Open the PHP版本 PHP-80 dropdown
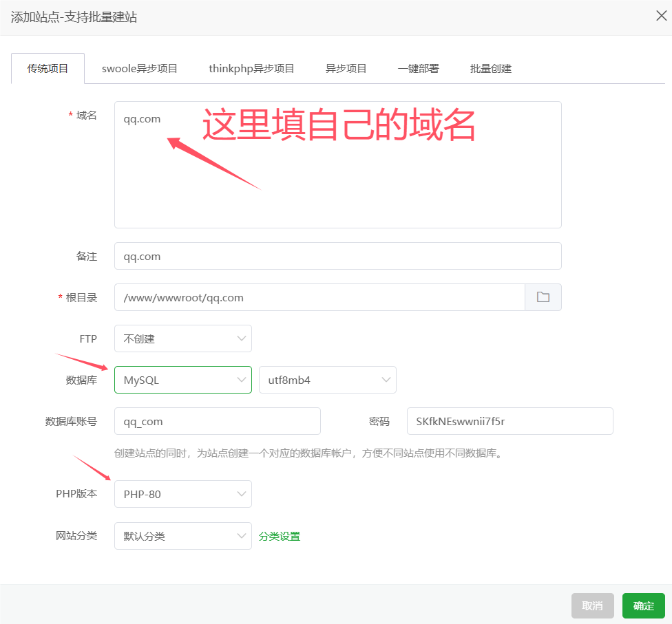 point(182,494)
